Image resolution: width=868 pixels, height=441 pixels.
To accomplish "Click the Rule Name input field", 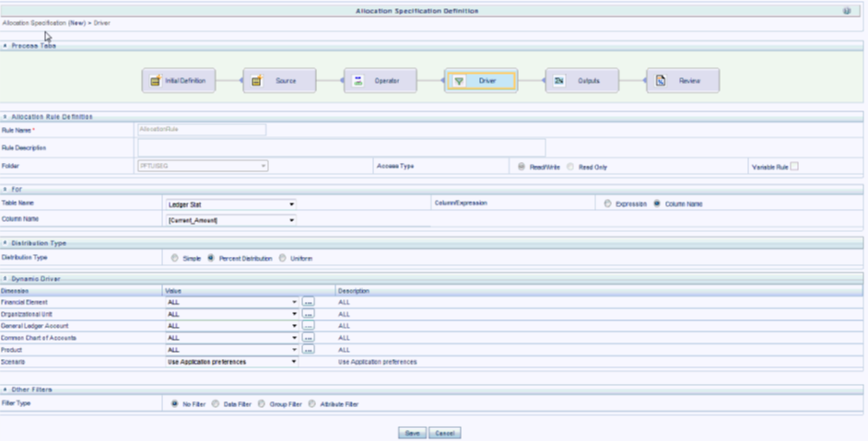I will click(x=202, y=130).
